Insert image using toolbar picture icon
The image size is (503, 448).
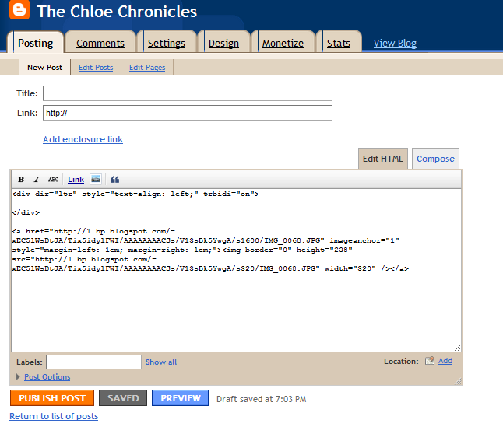[96, 179]
